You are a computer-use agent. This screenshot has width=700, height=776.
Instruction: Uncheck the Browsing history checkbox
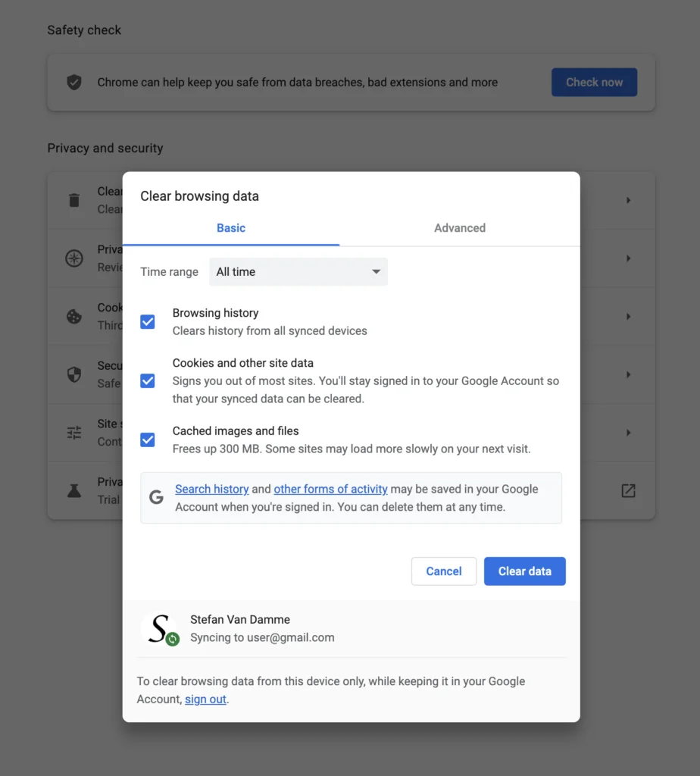click(148, 322)
